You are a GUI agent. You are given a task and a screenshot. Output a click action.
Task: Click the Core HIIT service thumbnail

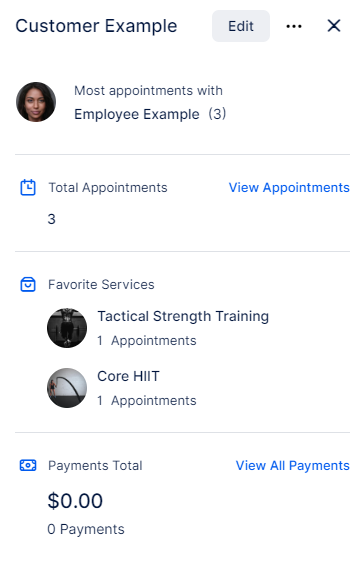pyautogui.click(x=67, y=388)
